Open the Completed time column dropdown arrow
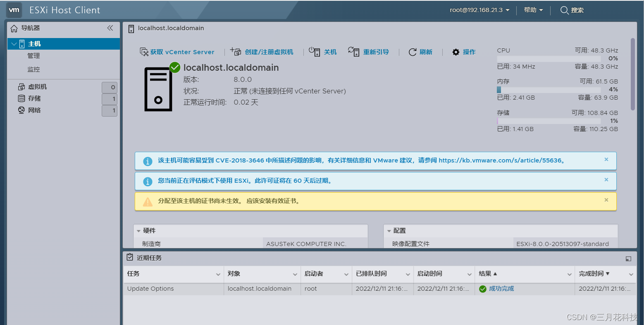This screenshot has height=325, width=644. [x=631, y=274]
